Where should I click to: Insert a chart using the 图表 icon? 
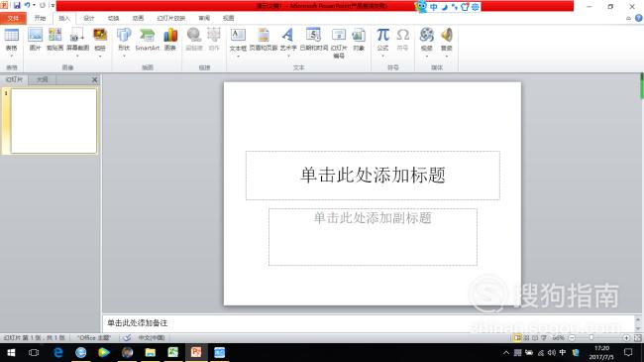(170, 40)
